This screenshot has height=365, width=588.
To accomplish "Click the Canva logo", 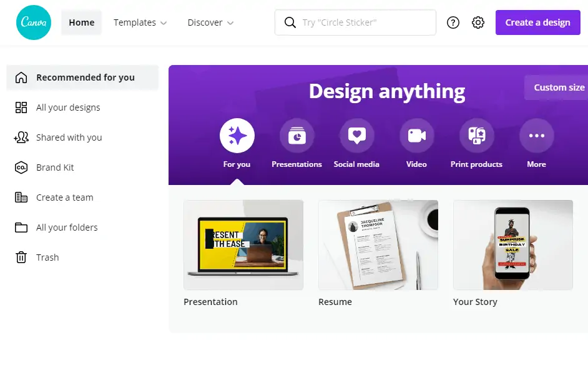I will coord(33,22).
